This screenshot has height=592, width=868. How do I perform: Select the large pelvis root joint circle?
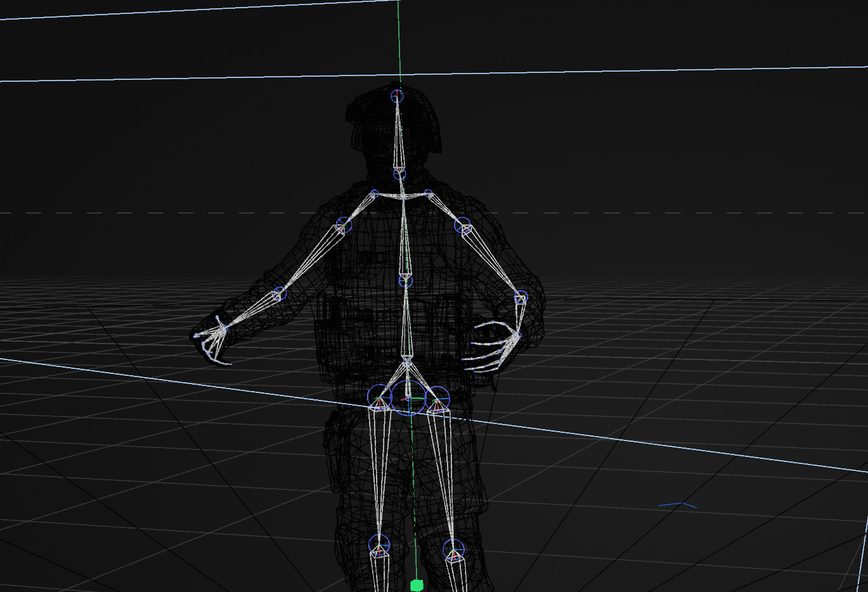(408, 398)
